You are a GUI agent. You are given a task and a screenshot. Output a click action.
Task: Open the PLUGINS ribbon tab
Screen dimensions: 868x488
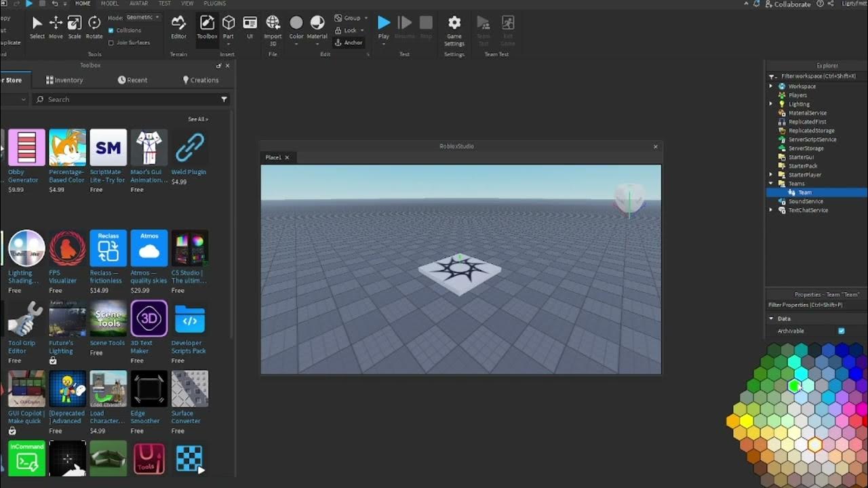click(214, 3)
